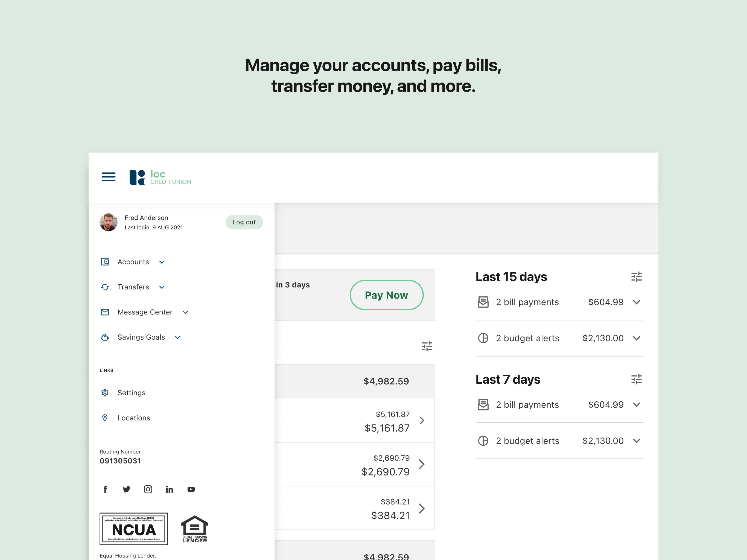Click the Equal Housing Lender logo
The height and width of the screenshot is (560, 747).
pos(195,529)
